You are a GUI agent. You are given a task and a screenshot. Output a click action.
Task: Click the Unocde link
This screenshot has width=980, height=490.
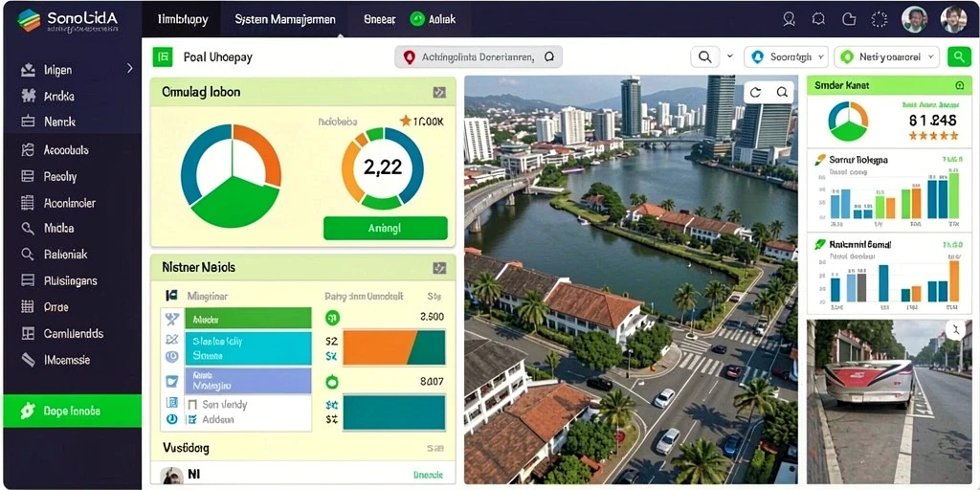pyautogui.click(x=428, y=475)
